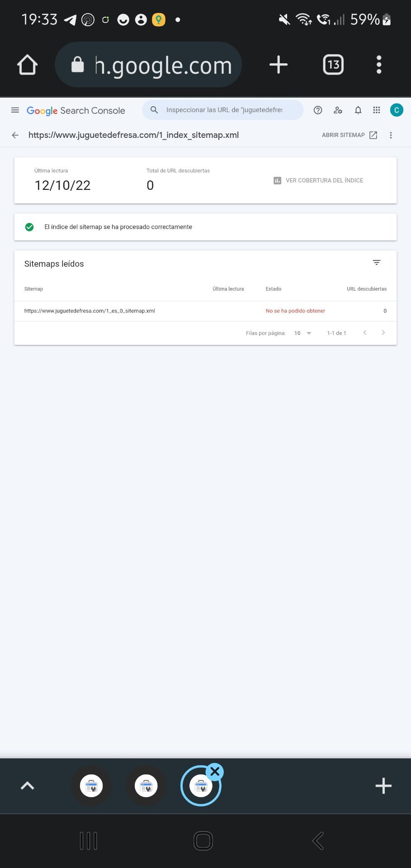Open the browser three-dot menu
411x868 pixels.
point(379,65)
